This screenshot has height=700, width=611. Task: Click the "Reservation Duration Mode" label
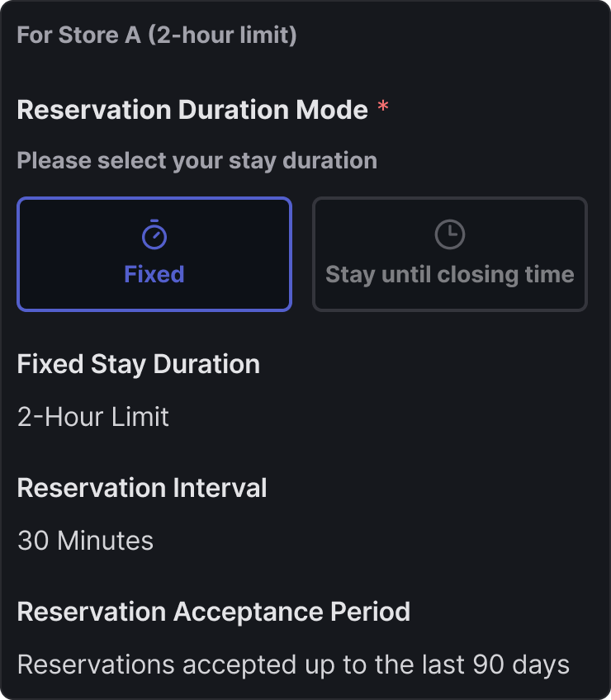coord(192,110)
